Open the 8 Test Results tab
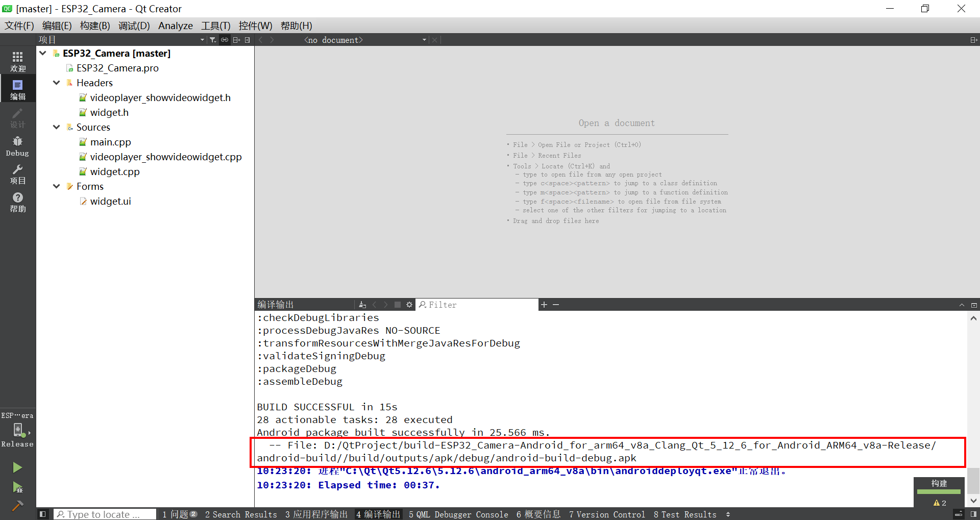This screenshot has height=520, width=980. pos(685,514)
